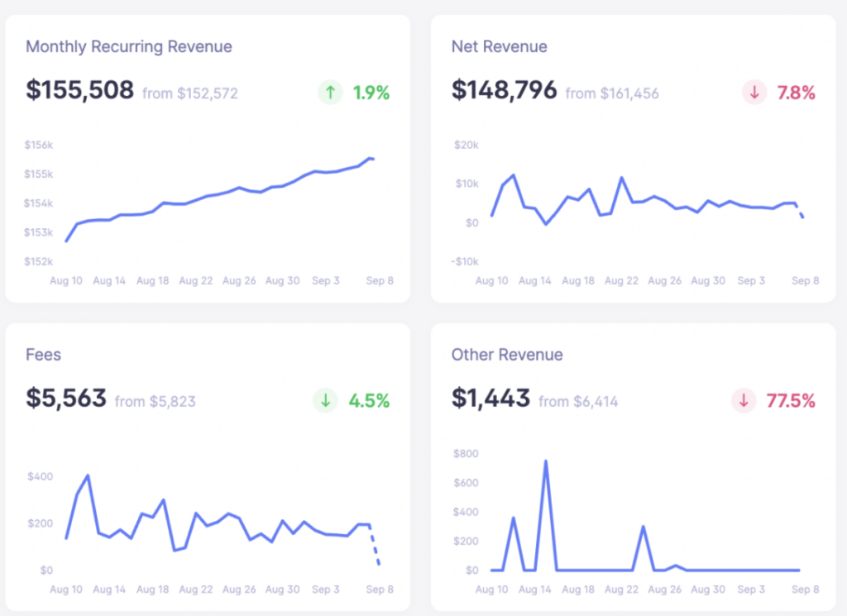Click the 'from $161,456' comparison text
The image size is (847, 616).
(x=611, y=93)
